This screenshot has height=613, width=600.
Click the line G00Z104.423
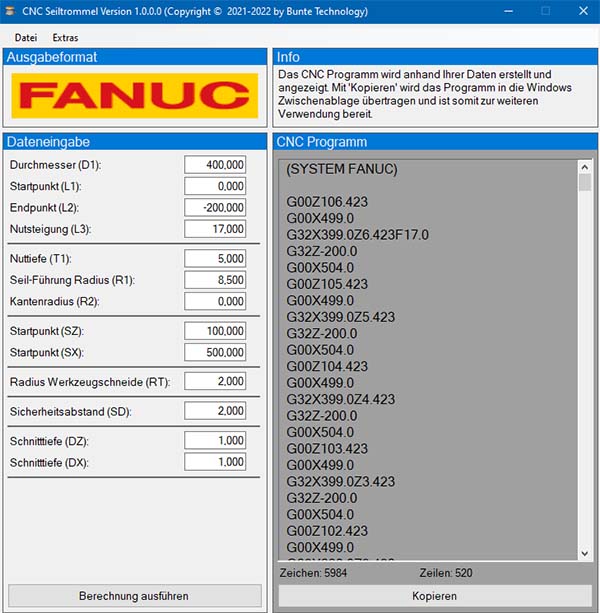tap(327, 366)
